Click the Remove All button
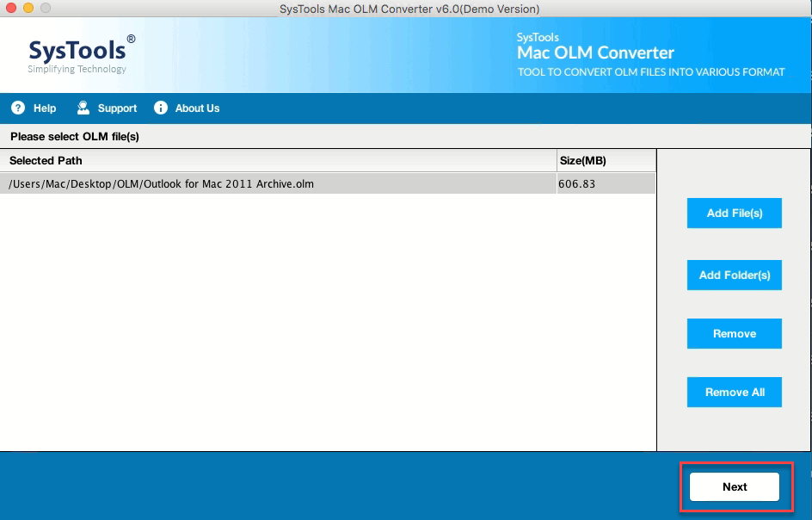812x520 pixels. tap(735, 393)
